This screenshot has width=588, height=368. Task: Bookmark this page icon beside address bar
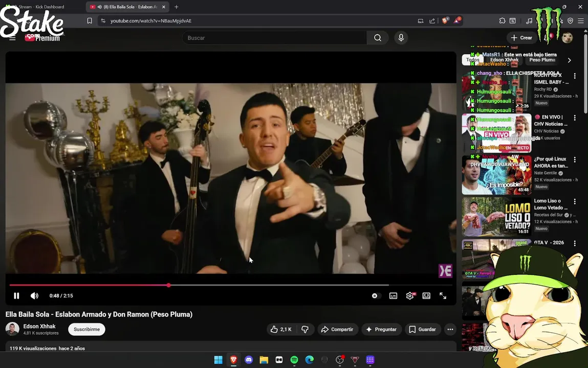pos(89,21)
